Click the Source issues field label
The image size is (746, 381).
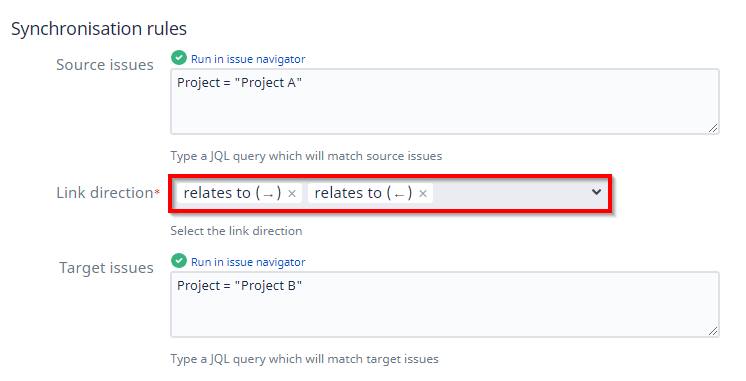pos(105,65)
